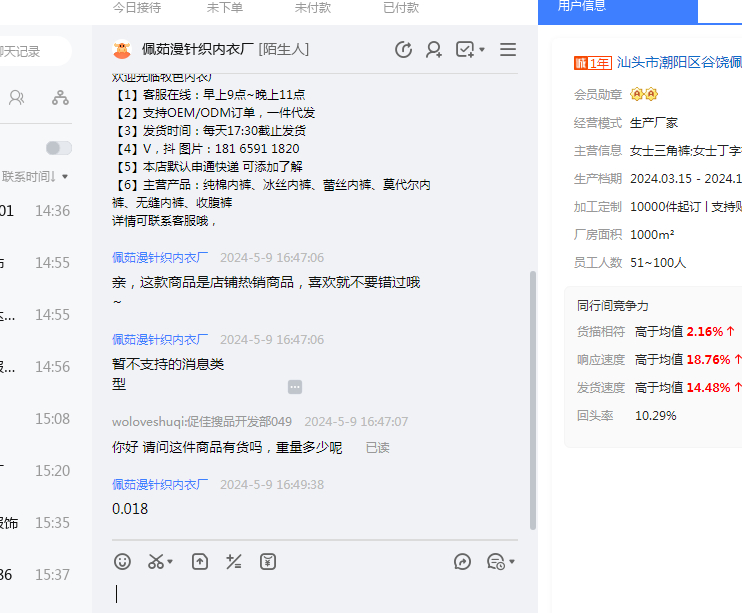Open the 汕头市潮阳区 company name link
Viewport: 742px width, 613px height.
[x=679, y=62]
